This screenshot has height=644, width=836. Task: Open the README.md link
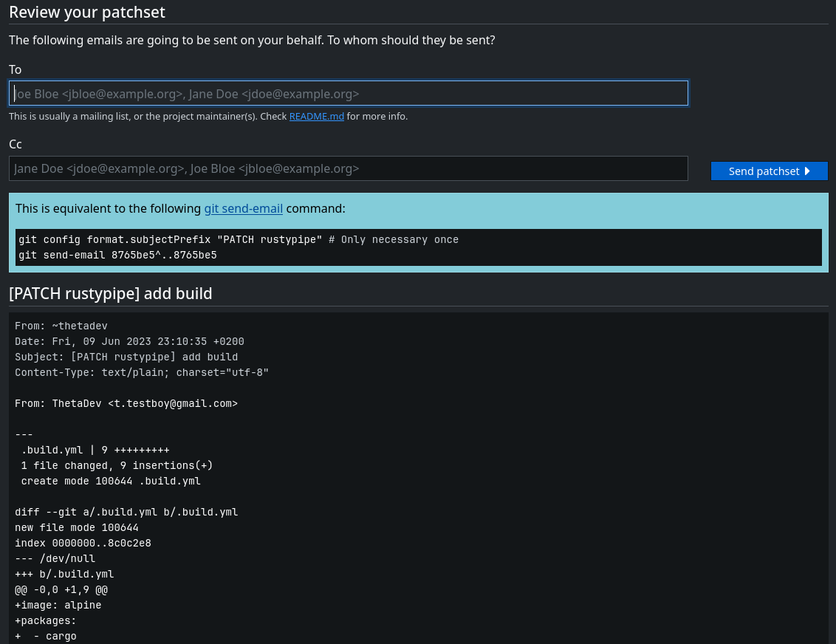pyautogui.click(x=316, y=117)
